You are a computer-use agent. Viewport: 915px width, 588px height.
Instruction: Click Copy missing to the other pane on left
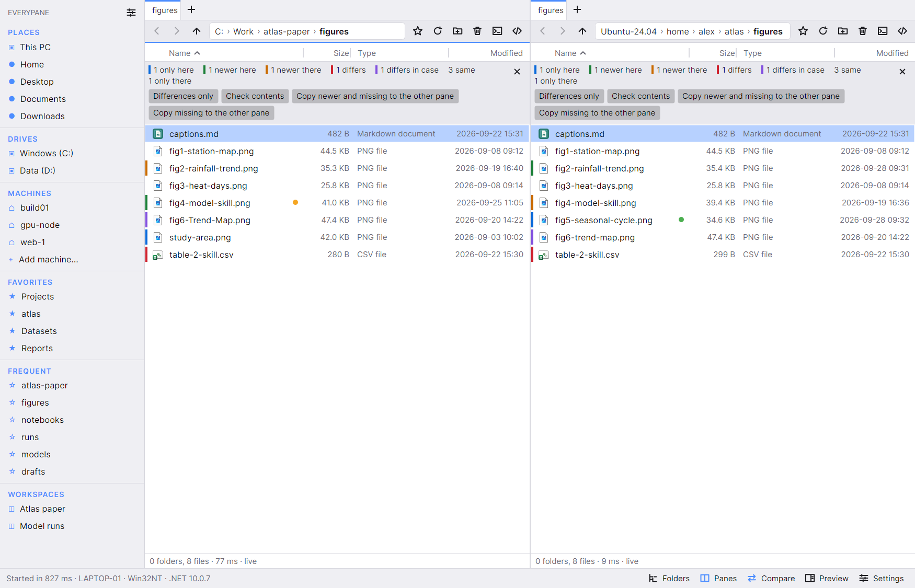(x=211, y=113)
